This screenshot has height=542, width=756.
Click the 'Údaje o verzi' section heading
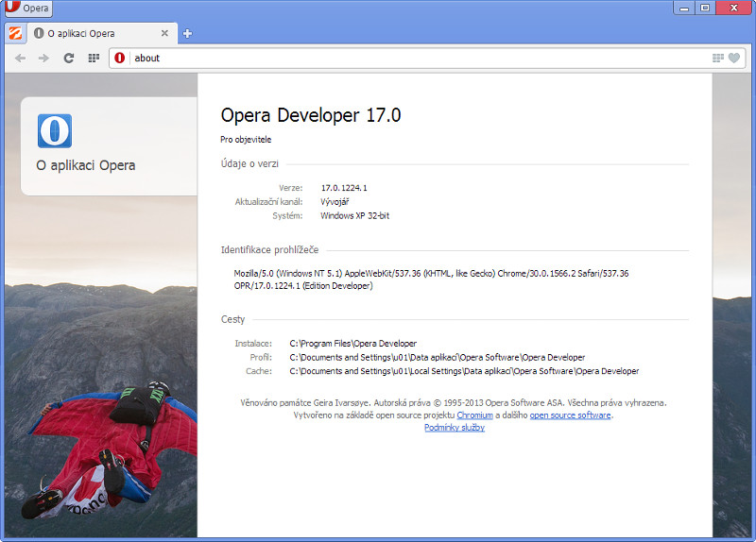click(249, 163)
